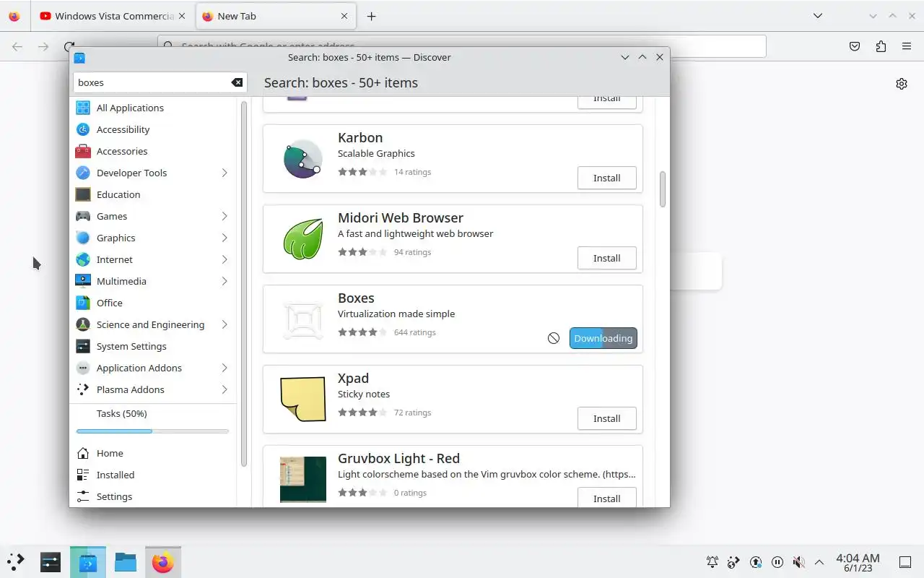
Task: Click the Boxes Downloading button
Action: tap(603, 338)
